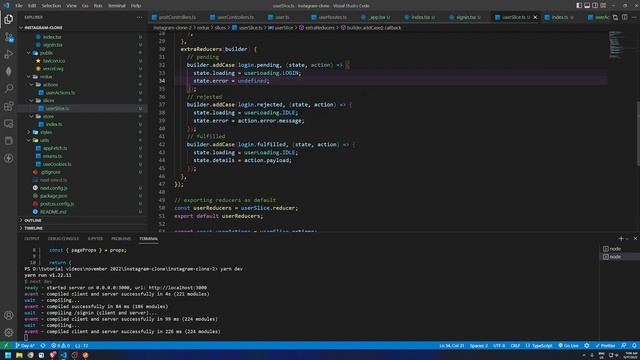Open the MongoDB leaf icon view
The image size is (640, 360).
9,71
